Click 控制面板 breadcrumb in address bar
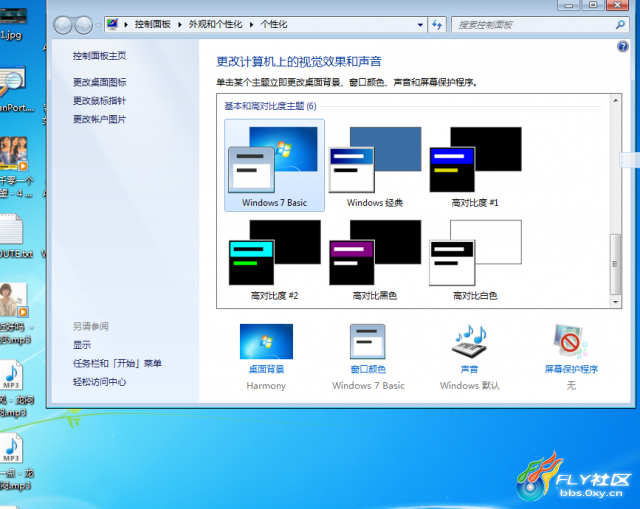 click(x=153, y=24)
